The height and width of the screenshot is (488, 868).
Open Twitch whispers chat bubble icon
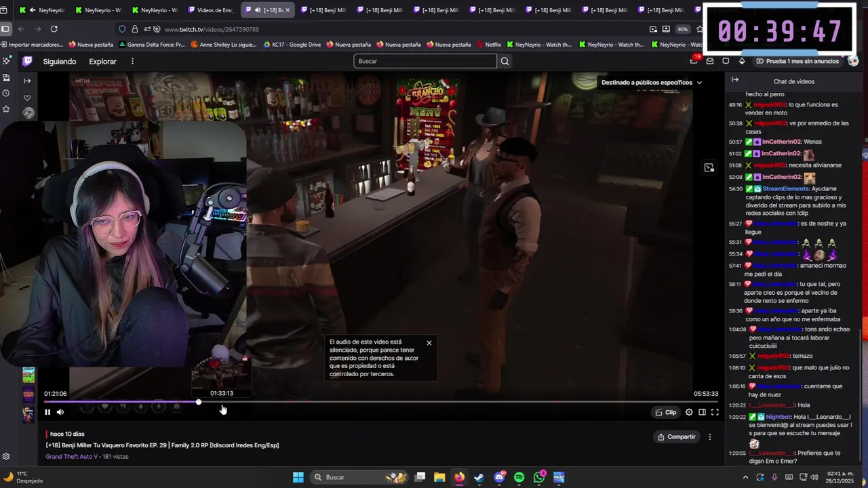click(x=726, y=61)
